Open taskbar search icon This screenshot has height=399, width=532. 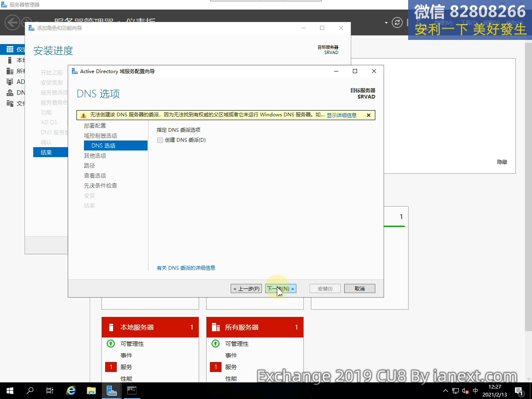tap(30, 391)
